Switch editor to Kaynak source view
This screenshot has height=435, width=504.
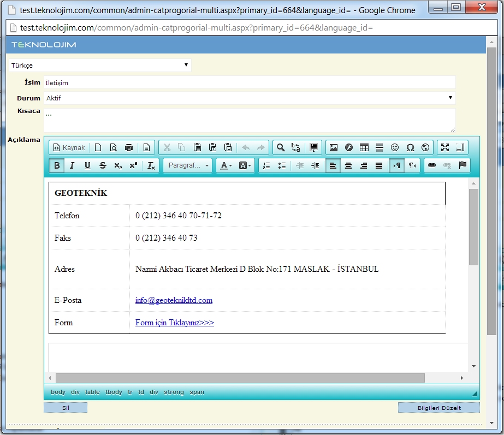pyautogui.click(x=69, y=147)
